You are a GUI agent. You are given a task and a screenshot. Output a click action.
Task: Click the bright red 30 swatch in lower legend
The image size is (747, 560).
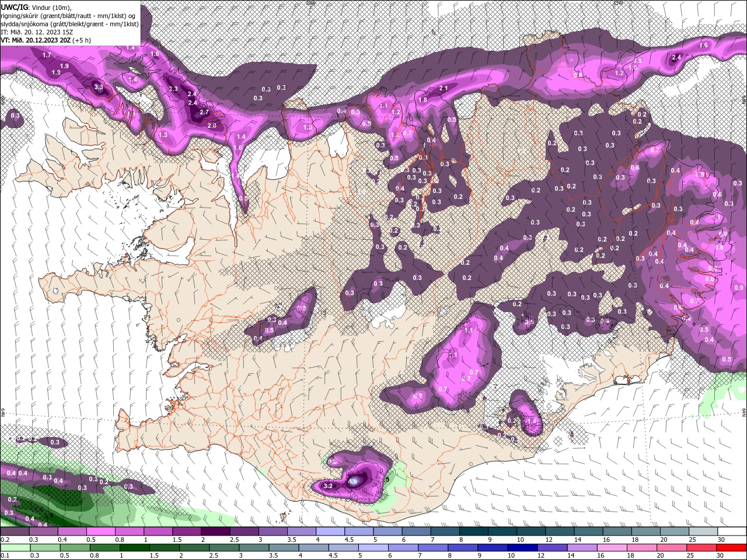tap(731, 548)
